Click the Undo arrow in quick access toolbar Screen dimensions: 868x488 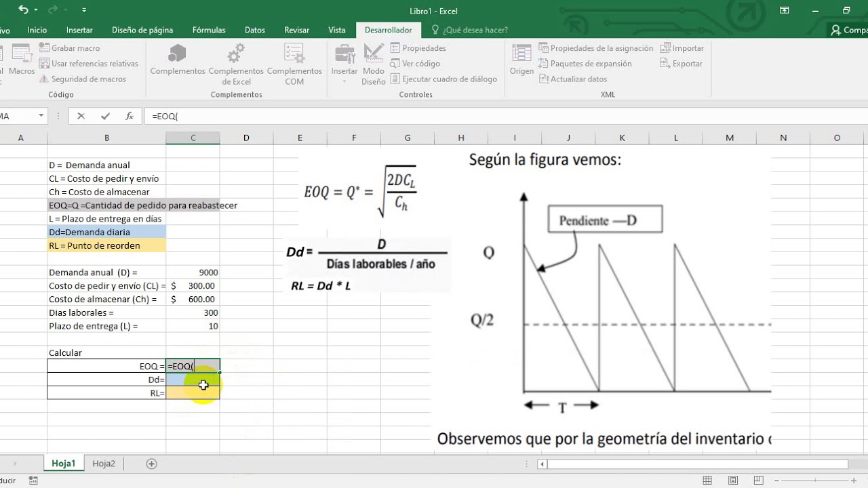[24, 10]
